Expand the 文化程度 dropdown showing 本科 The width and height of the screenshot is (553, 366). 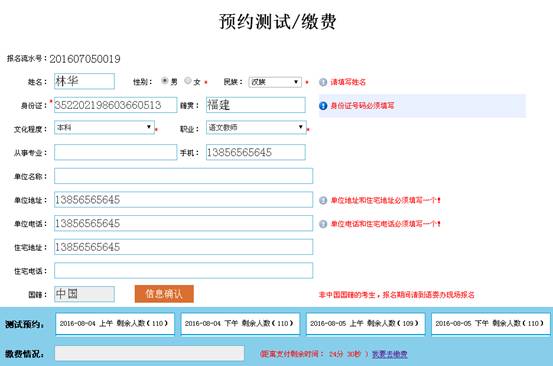pos(104,127)
